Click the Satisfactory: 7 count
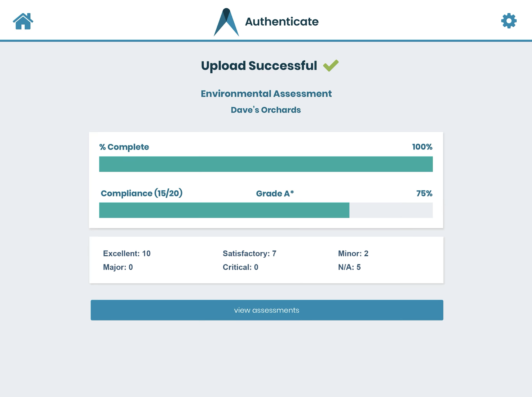532x397 pixels. (x=249, y=254)
